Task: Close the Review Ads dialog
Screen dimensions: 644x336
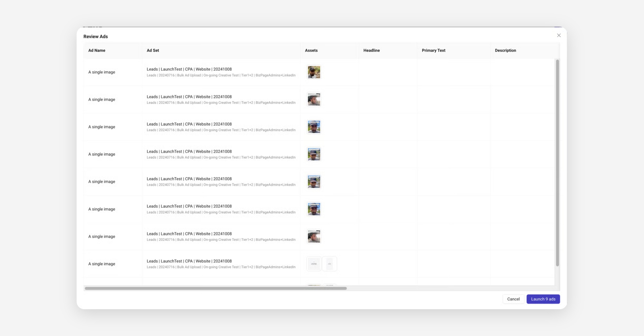Action: (x=559, y=35)
